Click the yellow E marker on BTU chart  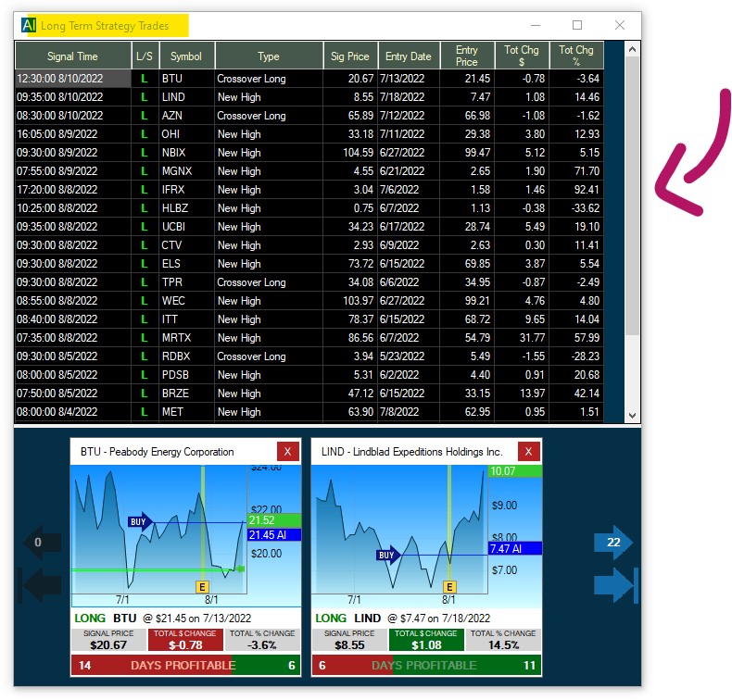(202, 587)
